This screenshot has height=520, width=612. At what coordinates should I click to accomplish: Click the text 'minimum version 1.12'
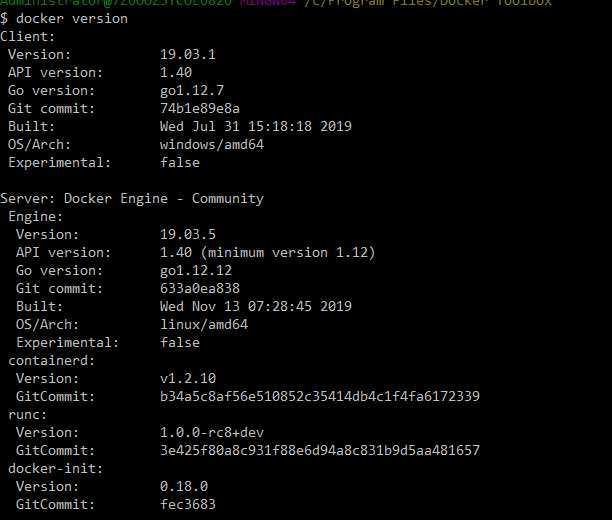[288, 253]
